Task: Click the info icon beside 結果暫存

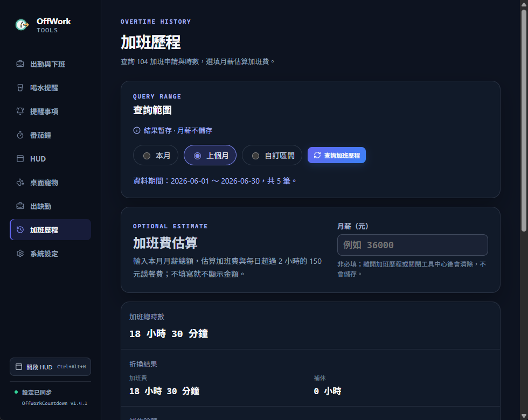Action: click(x=137, y=130)
